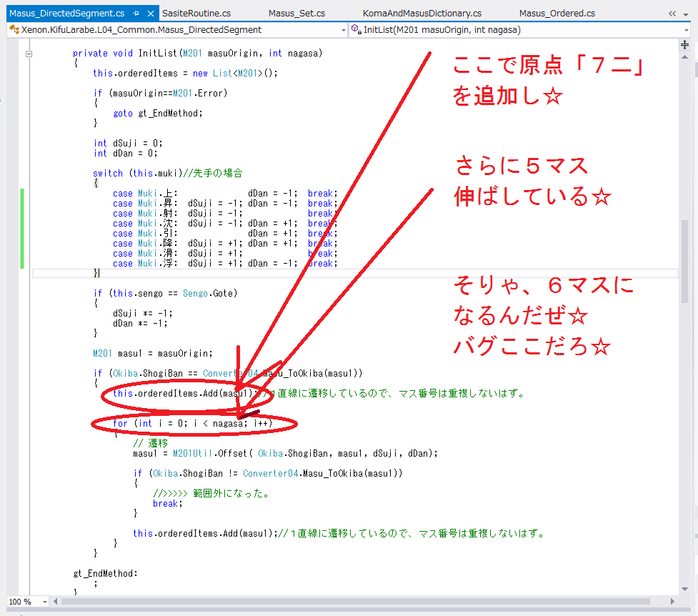Click the 'case Muki.上:' line
This screenshot has height=616, width=698.
225,194
